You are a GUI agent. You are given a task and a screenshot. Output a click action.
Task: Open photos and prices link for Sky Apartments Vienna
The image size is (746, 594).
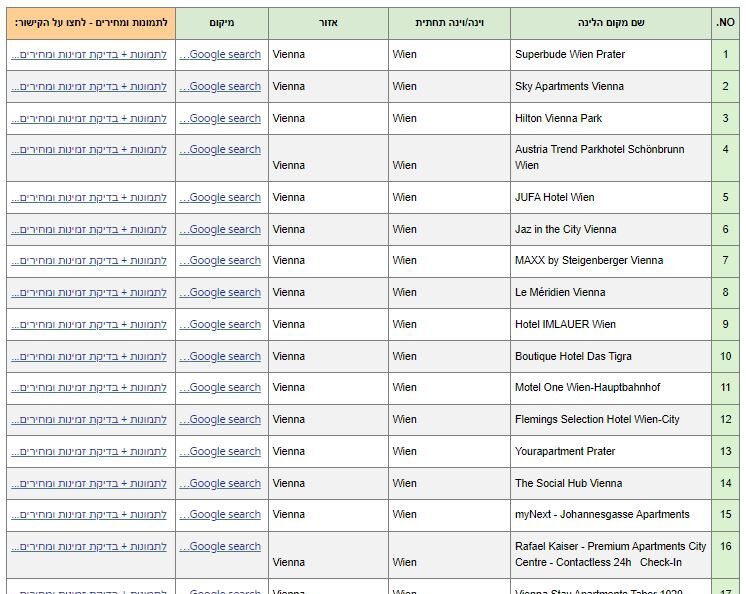[x=89, y=87]
